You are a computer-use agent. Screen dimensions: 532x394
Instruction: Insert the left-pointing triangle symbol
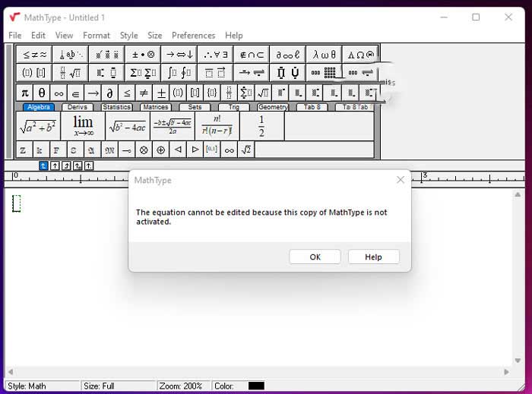[x=178, y=150]
